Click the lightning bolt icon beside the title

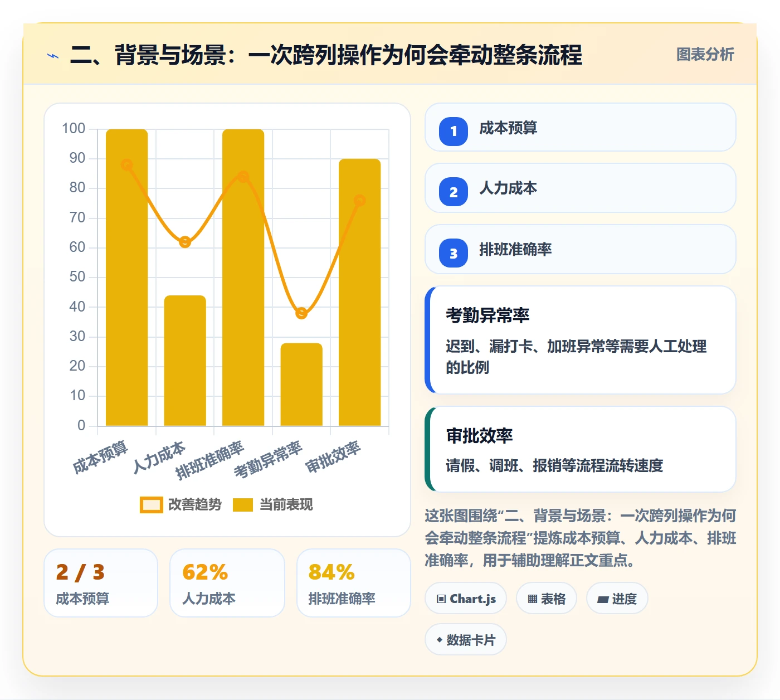53,56
